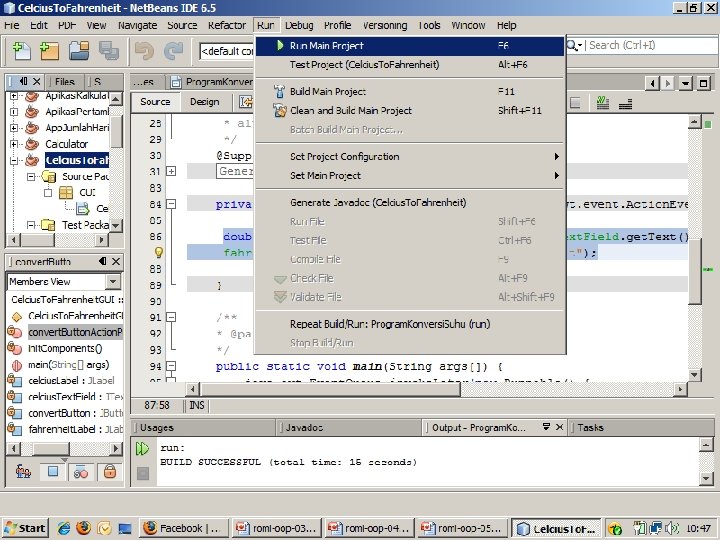720x540 pixels.
Task: Click the New Project toolbar icon
Action: (x=49, y=51)
